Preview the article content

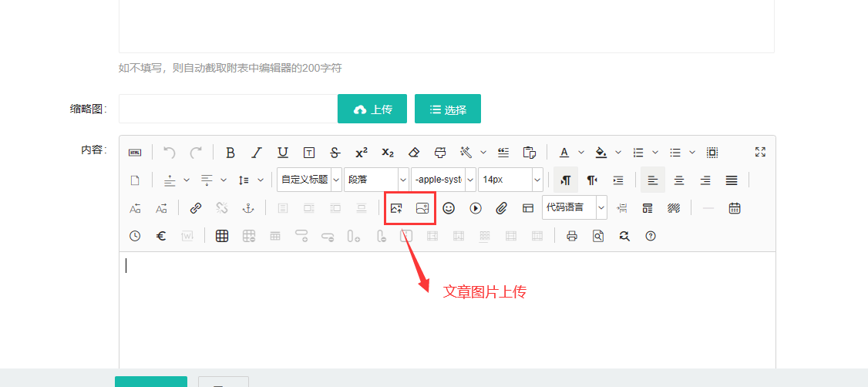click(598, 236)
